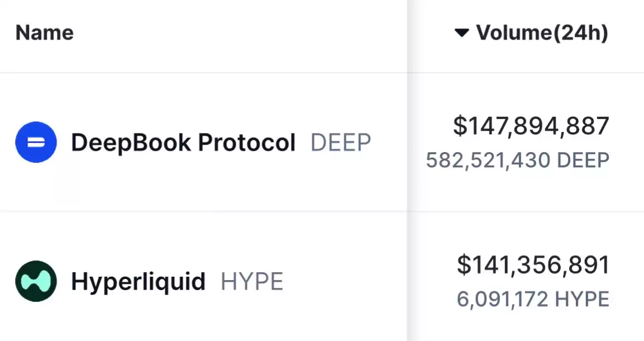Select the $147,894,887 volume figure
Screen dimensions: 644x341
(x=531, y=126)
